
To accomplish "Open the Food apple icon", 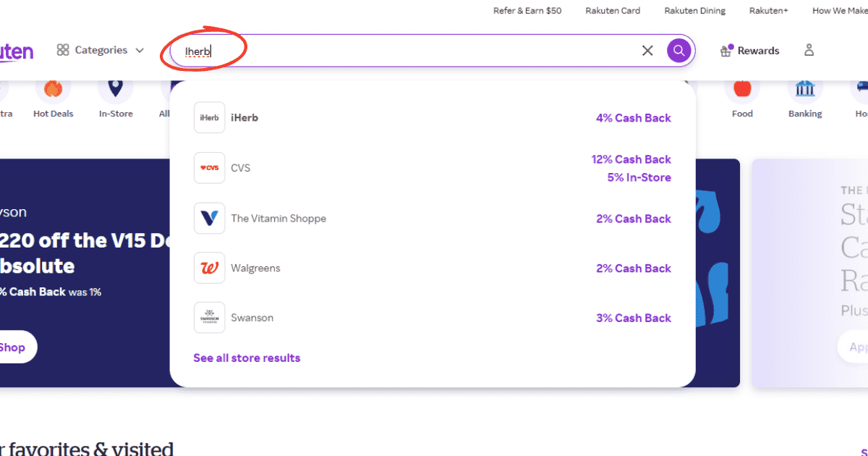I will 742,89.
